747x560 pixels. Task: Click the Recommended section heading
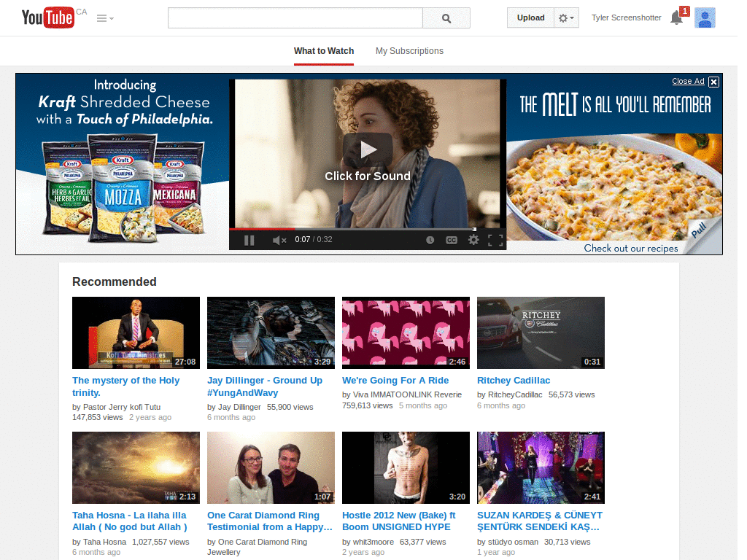click(115, 281)
